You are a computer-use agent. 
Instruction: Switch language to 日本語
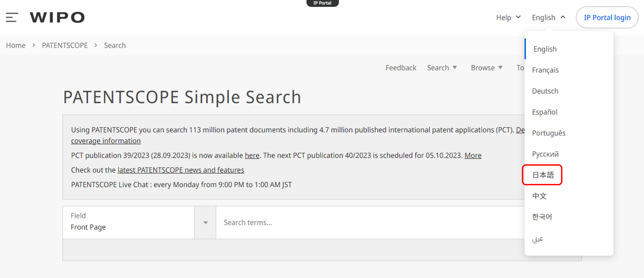[x=543, y=175]
